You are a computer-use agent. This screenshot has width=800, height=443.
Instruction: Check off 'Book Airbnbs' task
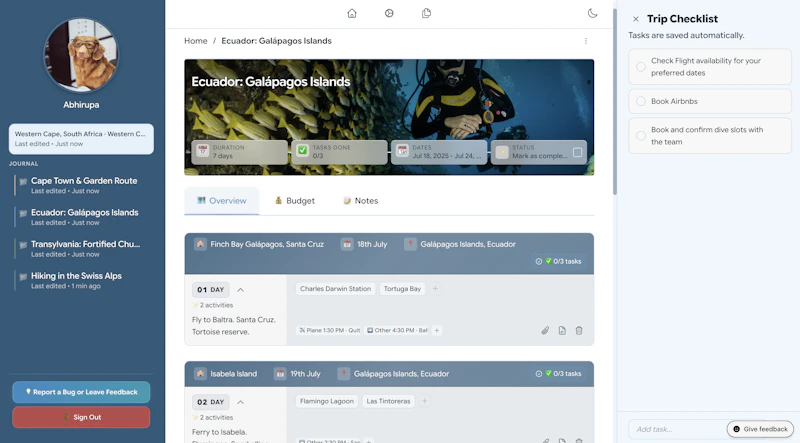641,101
